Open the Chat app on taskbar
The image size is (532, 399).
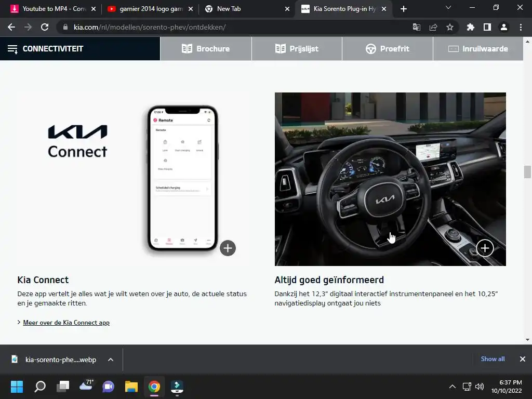click(x=108, y=387)
